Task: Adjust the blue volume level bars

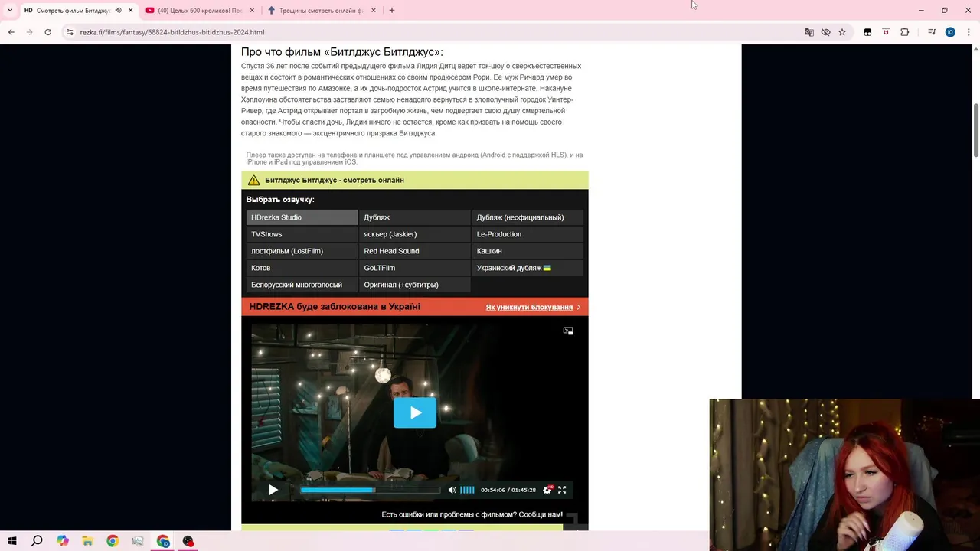Action: 467,490
